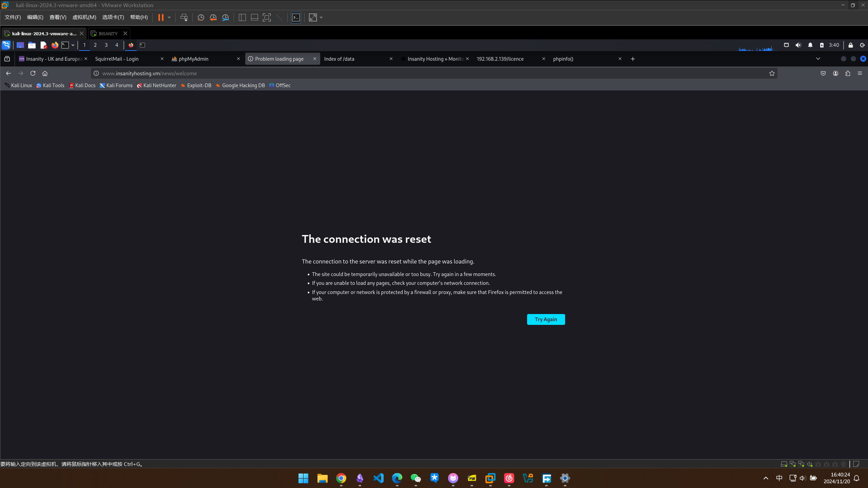Expand the pause button dropdown arrow
Image resolution: width=868 pixels, height=488 pixels.
(x=169, y=18)
